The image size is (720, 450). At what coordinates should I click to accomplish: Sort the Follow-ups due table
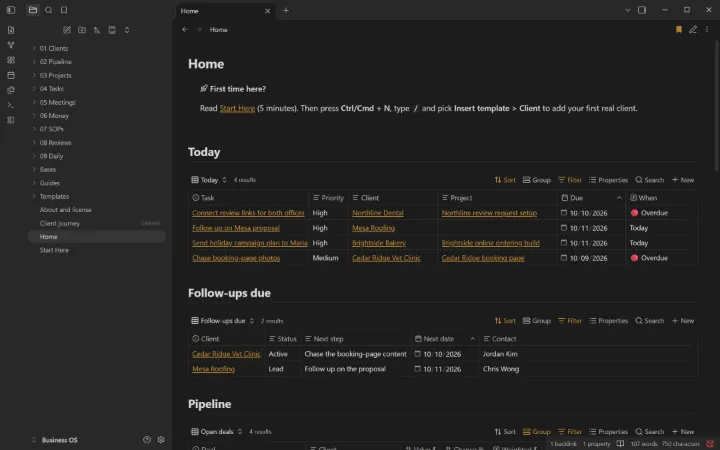pos(505,321)
